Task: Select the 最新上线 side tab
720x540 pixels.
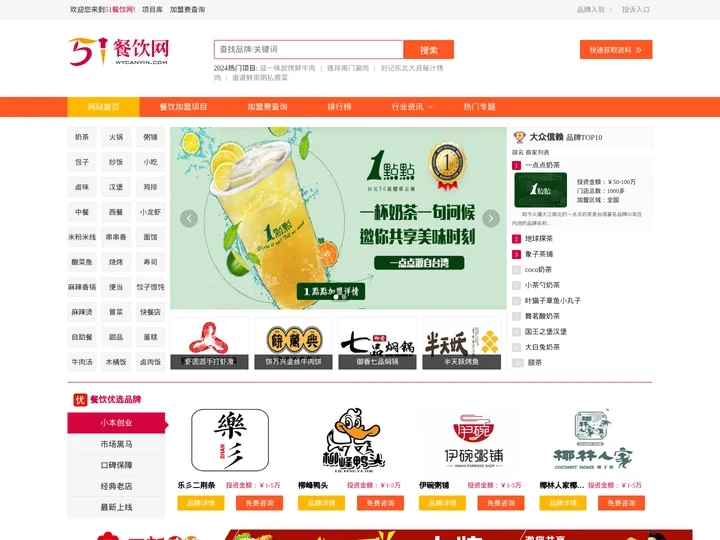Action: pyautogui.click(x=117, y=507)
